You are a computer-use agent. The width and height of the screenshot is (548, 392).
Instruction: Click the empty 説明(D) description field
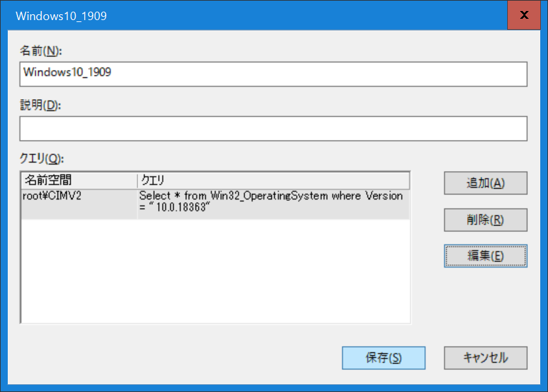(273, 129)
